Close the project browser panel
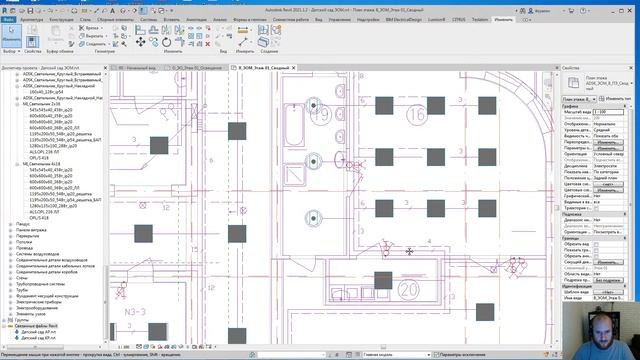This screenshot has height=360, width=640. (105, 68)
